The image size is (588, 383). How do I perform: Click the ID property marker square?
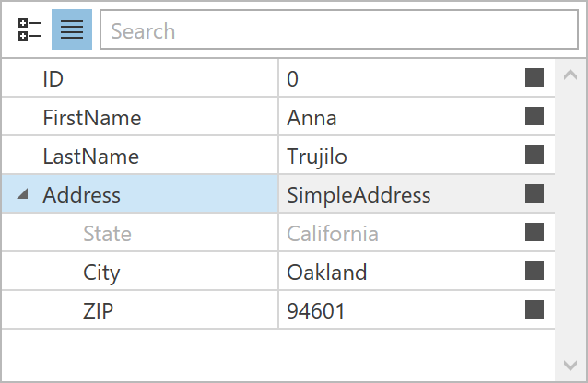point(535,77)
